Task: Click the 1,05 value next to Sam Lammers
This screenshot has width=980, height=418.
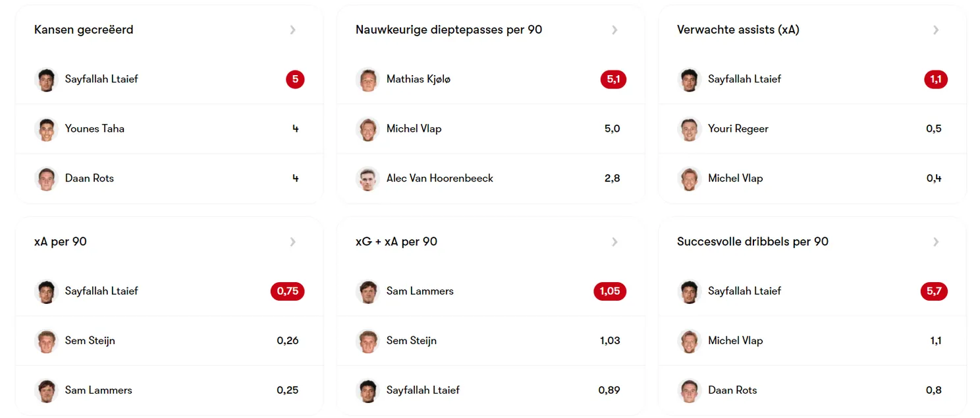Action: pyautogui.click(x=610, y=291)
